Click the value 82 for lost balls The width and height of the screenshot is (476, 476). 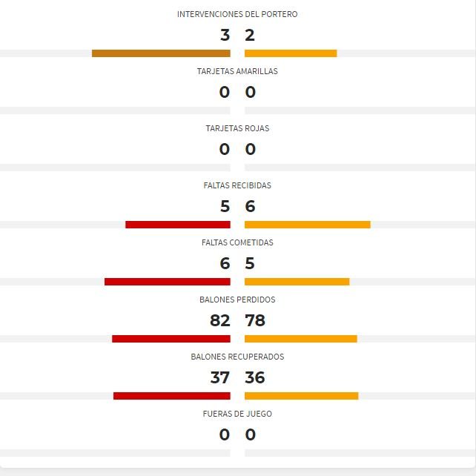(220, 320)
